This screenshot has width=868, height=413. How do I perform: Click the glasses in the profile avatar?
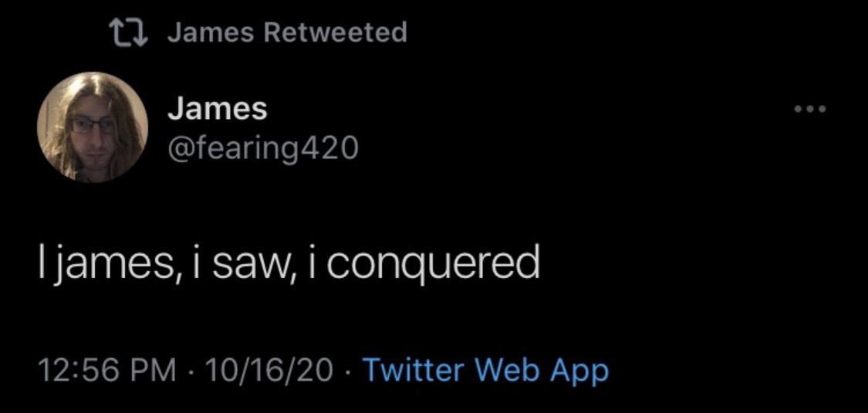click(x=93, y=125)
